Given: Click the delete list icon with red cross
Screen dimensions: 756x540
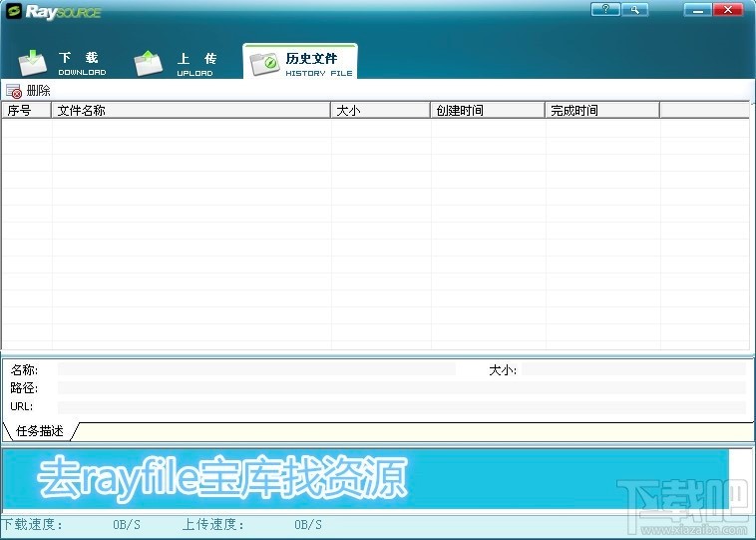Looking at the screenshot, I should point(14,91).
